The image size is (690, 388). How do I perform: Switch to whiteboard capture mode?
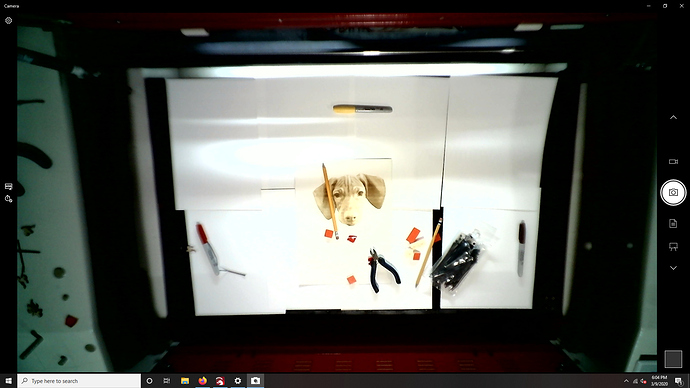click(673, 246)
